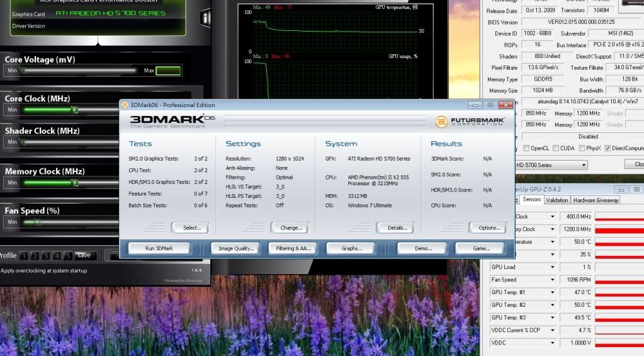644x356 pixels.
Task: Launch the Demo... button
Action: (423, 248)
